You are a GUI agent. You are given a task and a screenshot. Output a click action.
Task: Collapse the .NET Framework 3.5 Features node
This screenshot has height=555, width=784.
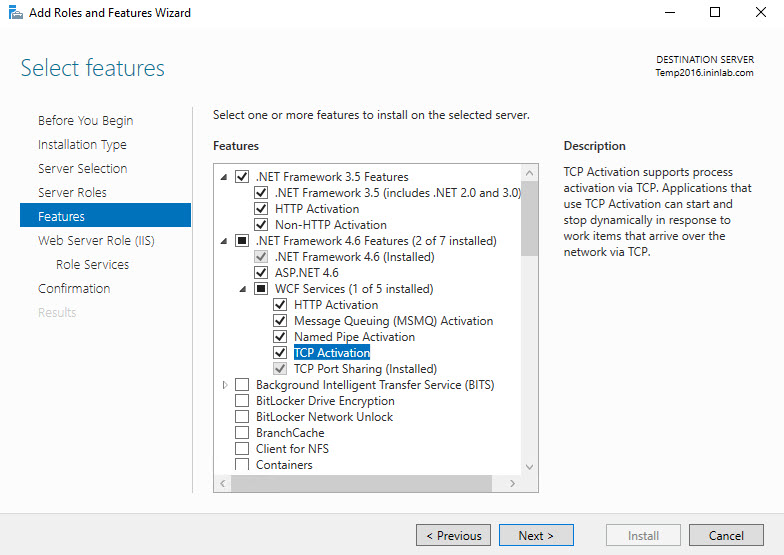pyautogui.click(x=224, y=177)
